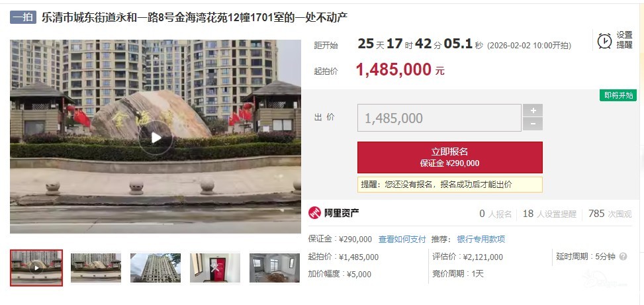This screenshot has height=305, width=644.
Task: Click the alarm clock reminder icon
Action: pos(604,40)
